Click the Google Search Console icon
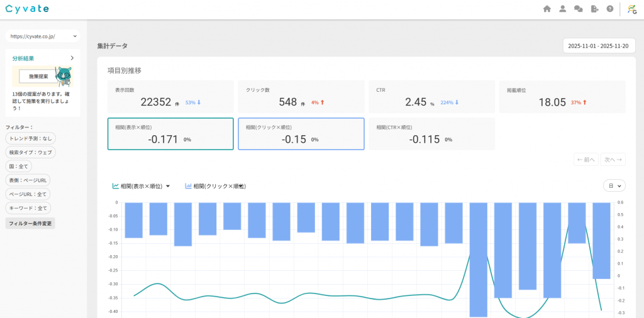 (x=631, y=9)
